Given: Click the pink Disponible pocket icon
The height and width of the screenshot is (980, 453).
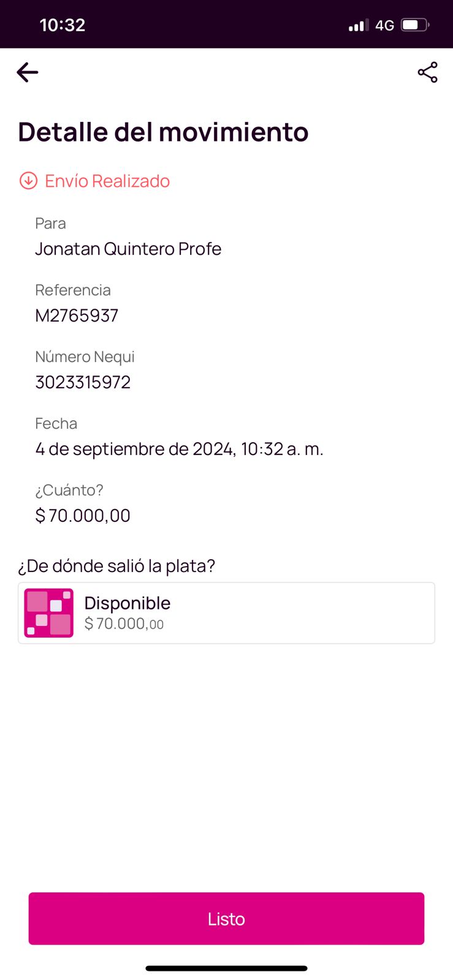Looking at the screenshot, I should pos(48,612).
